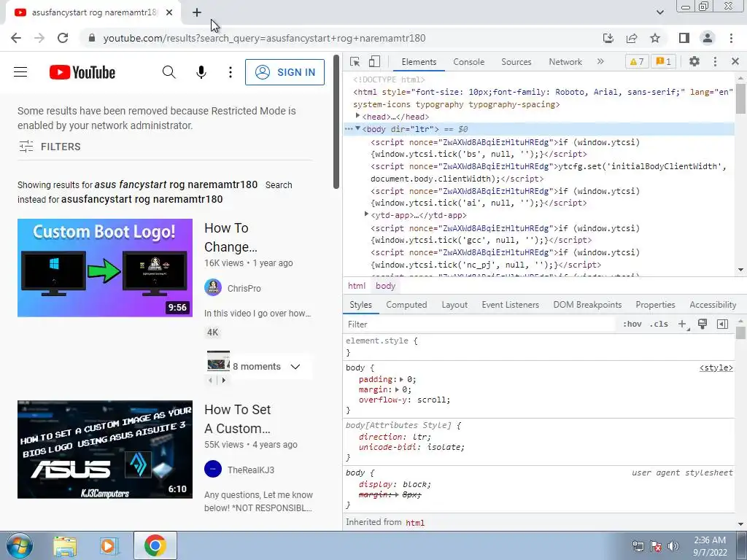The height and width of the screenshot is (560, 747).
Task: Open the FILTERS option
Action: 50,147
